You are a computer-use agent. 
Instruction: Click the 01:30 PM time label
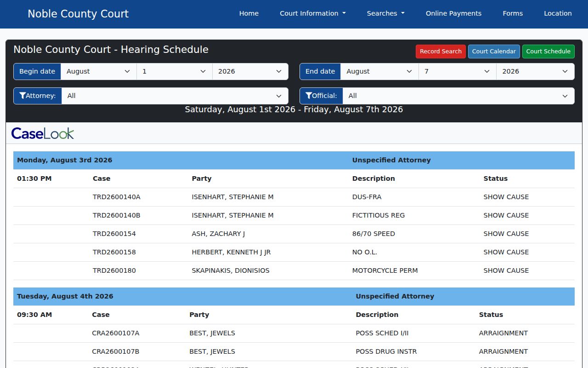tap(34, 178)
